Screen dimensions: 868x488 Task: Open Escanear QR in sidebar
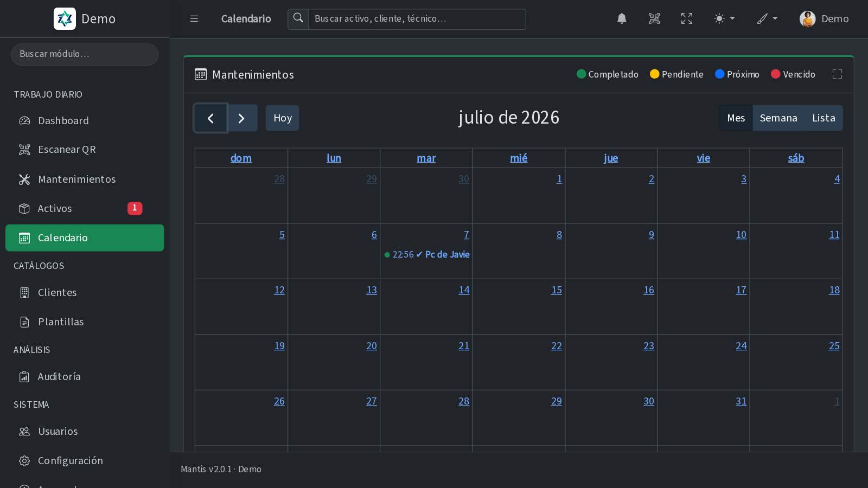(x=85, y=150)
